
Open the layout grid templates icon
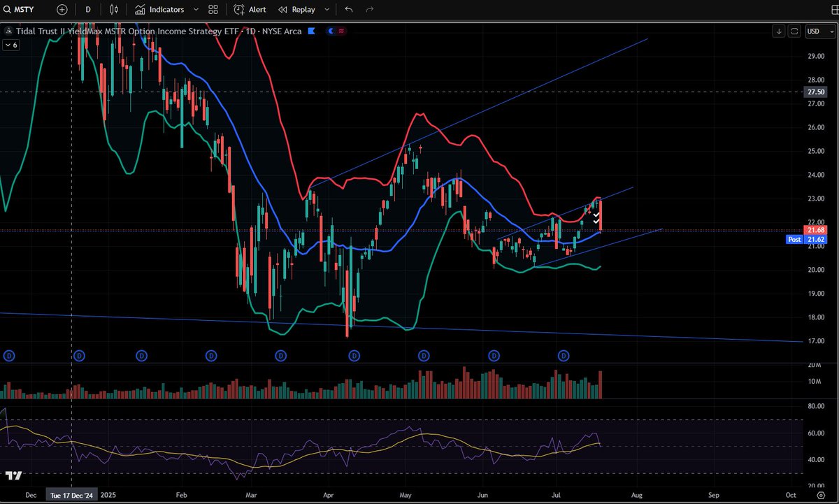coord(214,10)
